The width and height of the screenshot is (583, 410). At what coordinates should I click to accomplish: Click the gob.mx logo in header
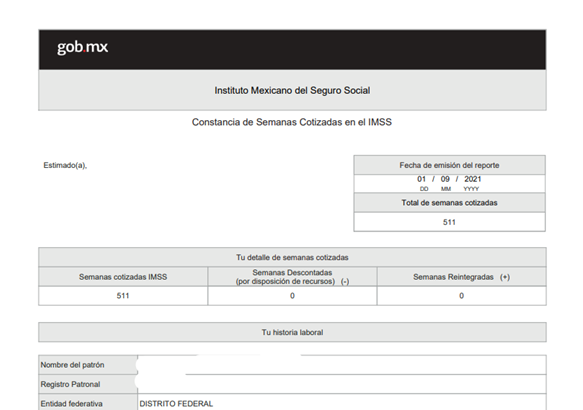(x=82, y=47)
